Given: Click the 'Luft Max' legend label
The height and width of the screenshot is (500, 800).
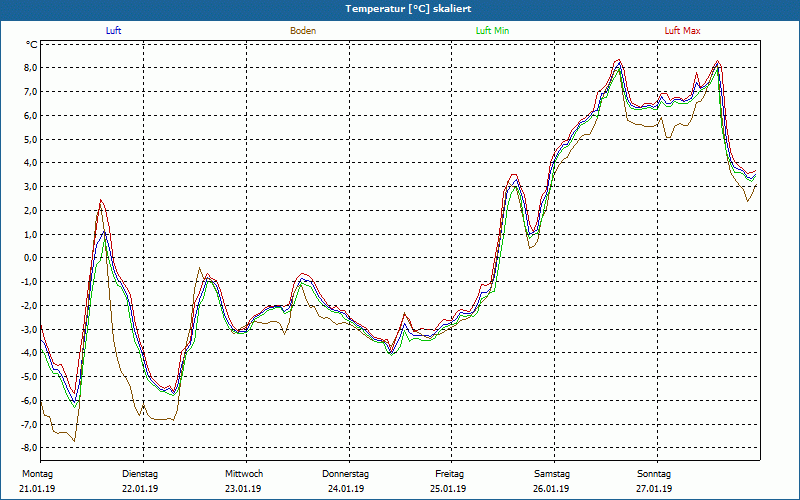Looking at the screenshot, I should tap(682, 31).
